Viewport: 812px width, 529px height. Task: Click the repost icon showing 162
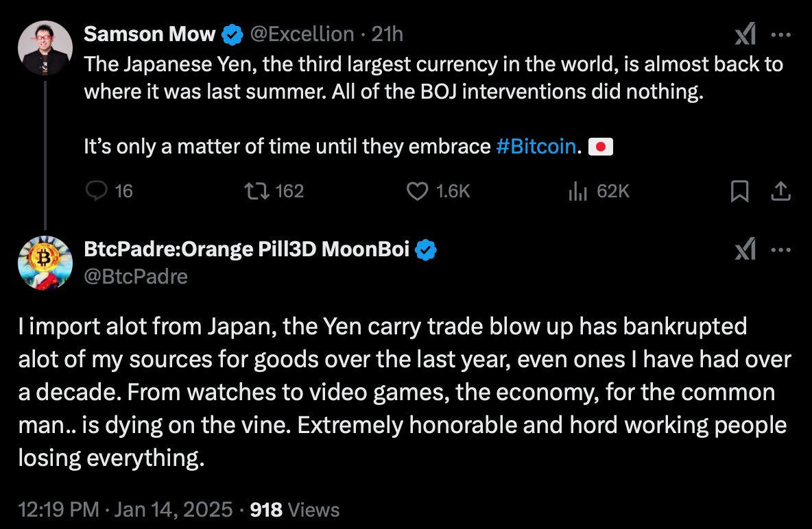[x=256, y=191]
